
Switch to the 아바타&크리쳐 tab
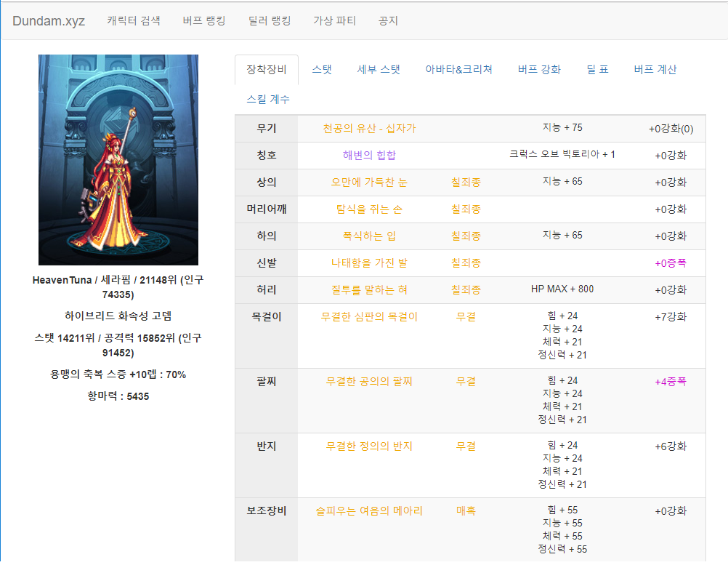pos(458,70)
